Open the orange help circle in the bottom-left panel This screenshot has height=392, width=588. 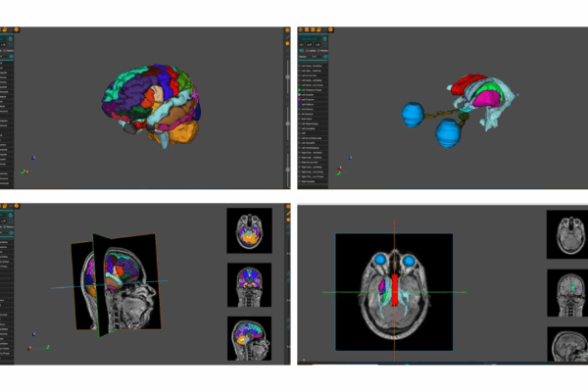click(x=16, y=206)
